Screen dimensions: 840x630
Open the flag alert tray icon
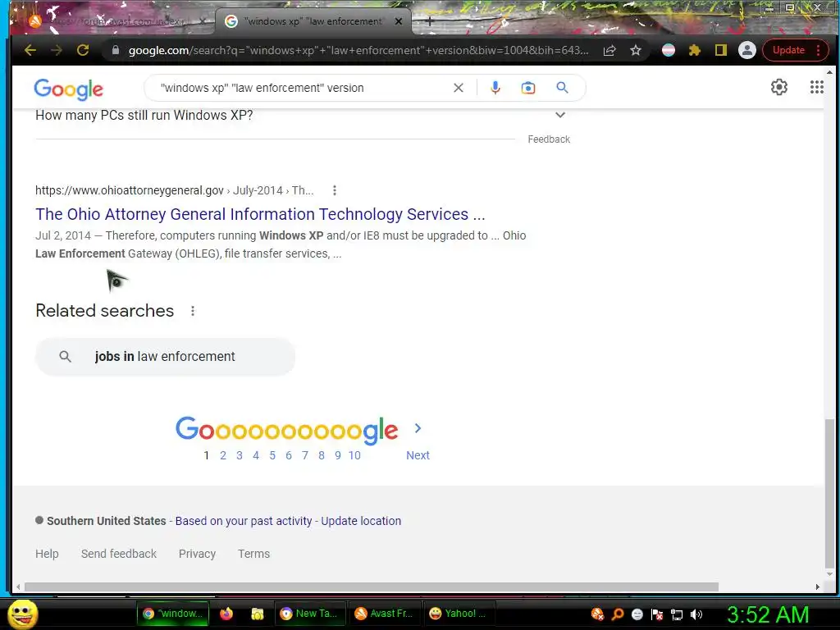coord(657,614)
